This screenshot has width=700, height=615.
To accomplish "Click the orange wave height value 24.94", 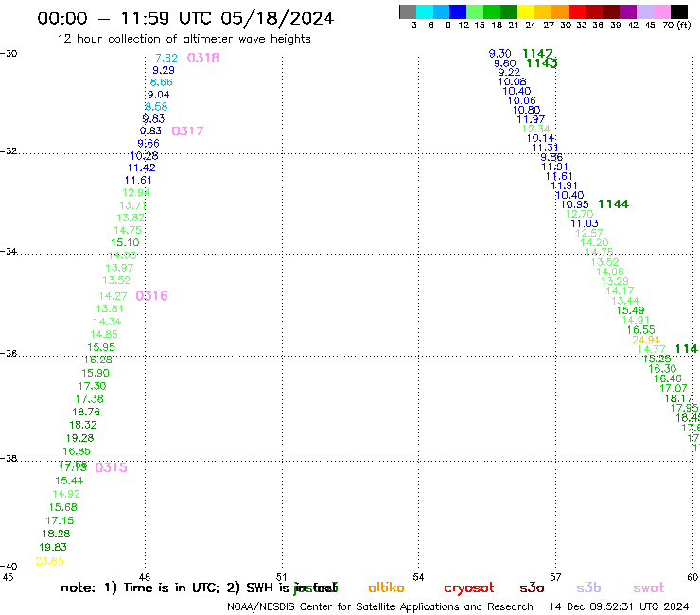I will coord(646,340).
